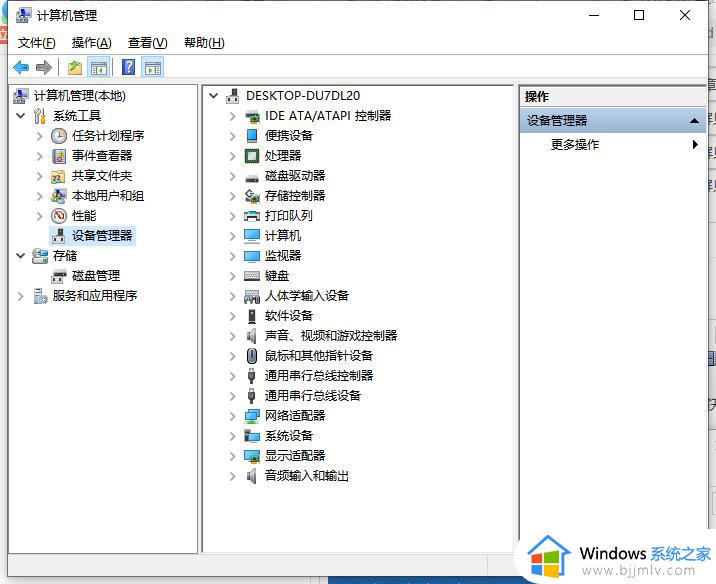The image size is (716, 584).
Task: Select the 存储控制器 device category
Action: 295,196
